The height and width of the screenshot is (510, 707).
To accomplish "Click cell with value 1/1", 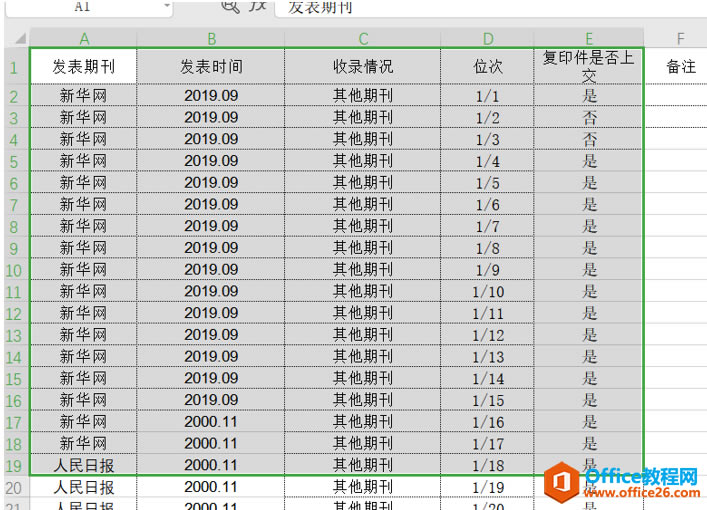I will (487, 95).
